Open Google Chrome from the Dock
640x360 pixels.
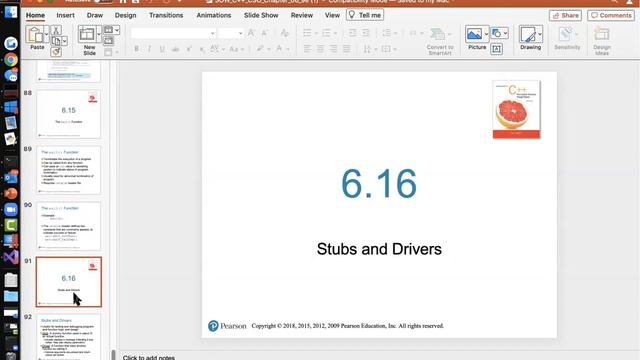[x=11, y=60]
